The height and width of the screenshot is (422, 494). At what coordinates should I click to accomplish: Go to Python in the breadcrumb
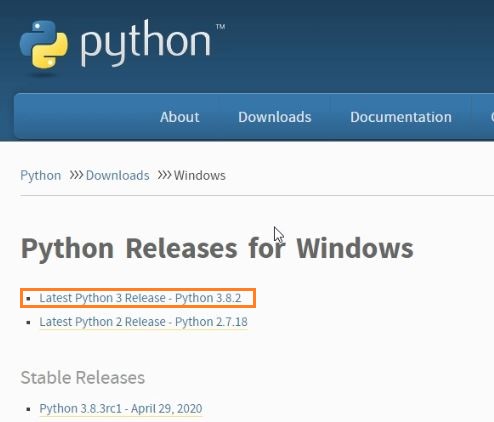click(41, 175)
